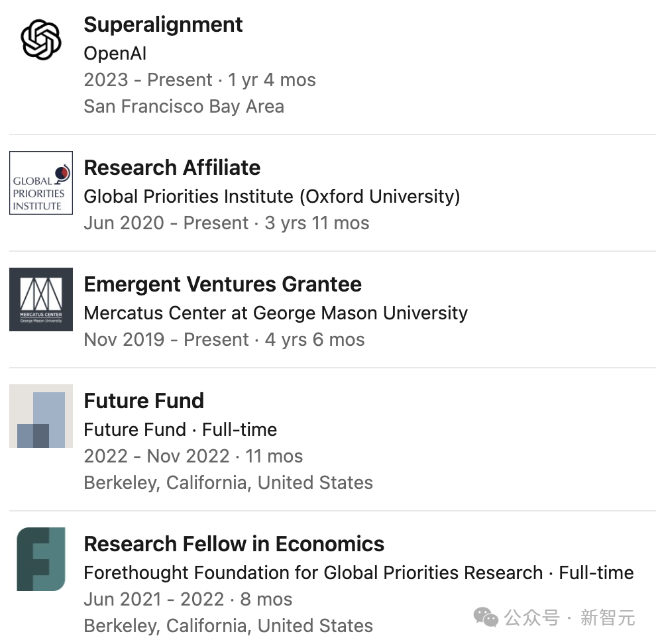Image resolution: width=656 pixels, height=644 pixels.
Task: Click the 新智元 watermark text
Action: pos(608,617)
